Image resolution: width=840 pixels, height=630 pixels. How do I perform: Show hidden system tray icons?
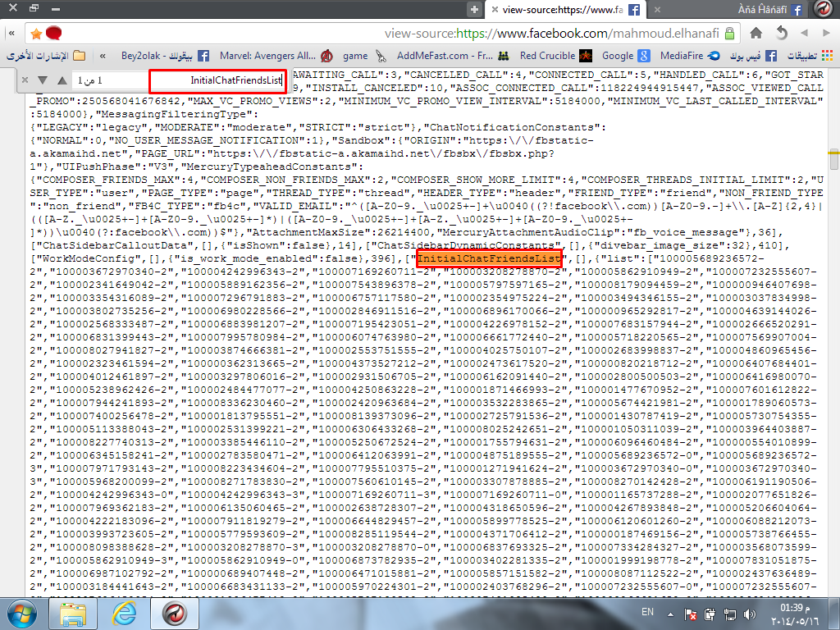(x=670, y=614)
